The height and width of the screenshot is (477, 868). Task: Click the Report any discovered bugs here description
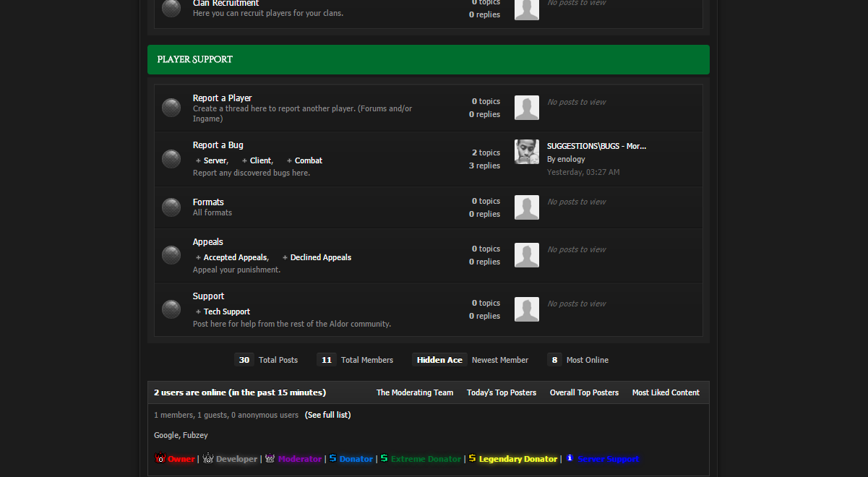tap(252, 173)
